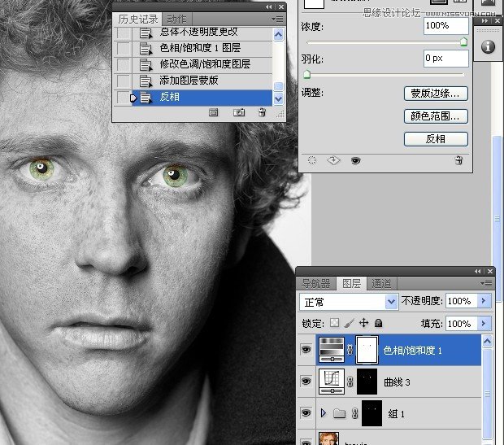Hide the 曲线 3 layer

(306, 382)
